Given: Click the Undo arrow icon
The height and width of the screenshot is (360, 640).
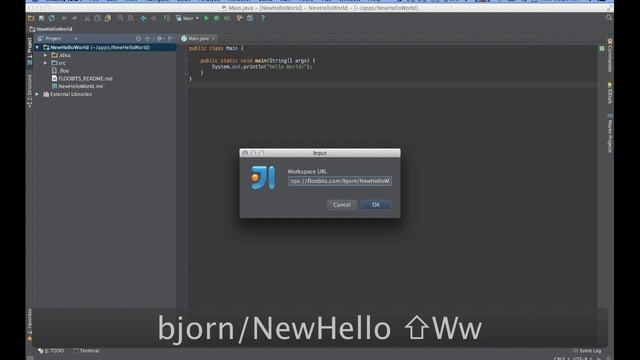Looking at the screenshot, I should point(64,18).
